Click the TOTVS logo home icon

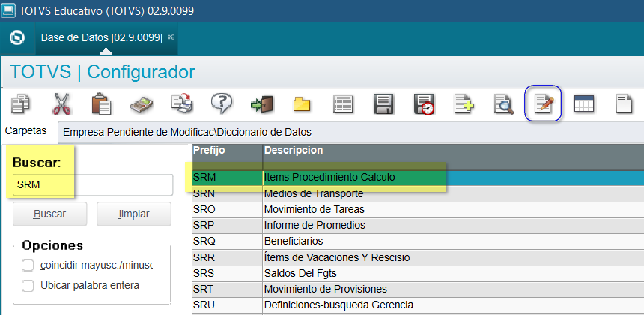(16, 37)
